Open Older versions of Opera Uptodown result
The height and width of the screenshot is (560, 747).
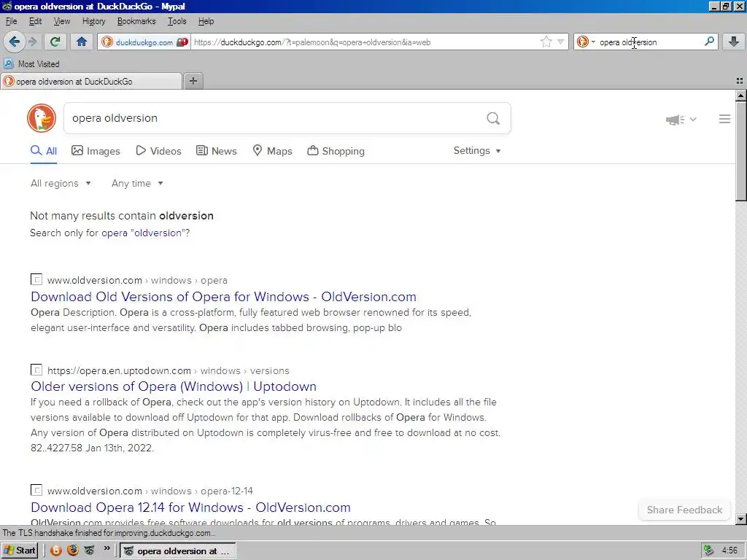tap(174, 386)
